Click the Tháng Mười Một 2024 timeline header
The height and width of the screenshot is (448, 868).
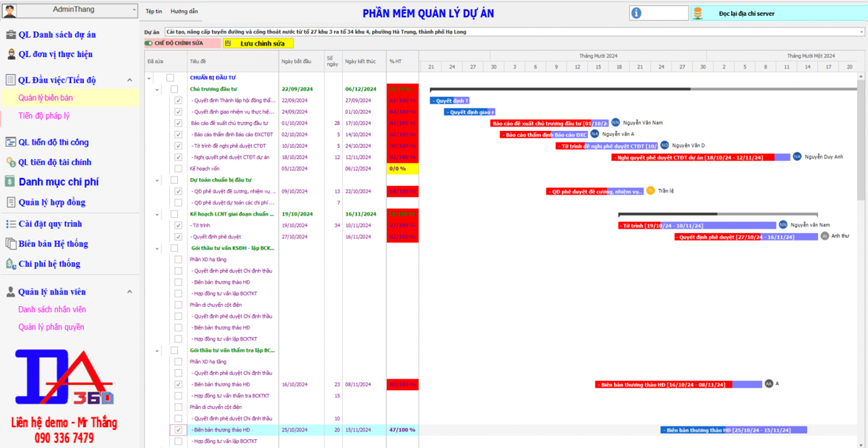(811, 56)
